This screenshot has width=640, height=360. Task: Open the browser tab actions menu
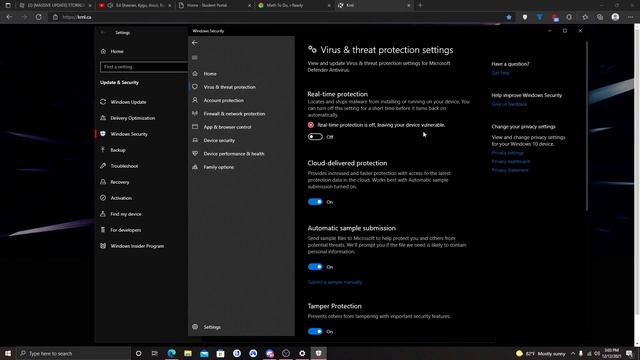pos(8,5)
